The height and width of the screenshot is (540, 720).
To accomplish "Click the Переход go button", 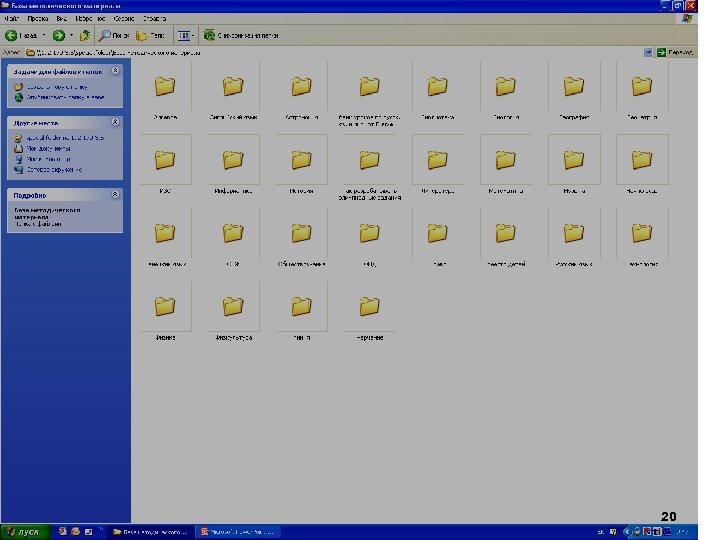I will (675, 52).
